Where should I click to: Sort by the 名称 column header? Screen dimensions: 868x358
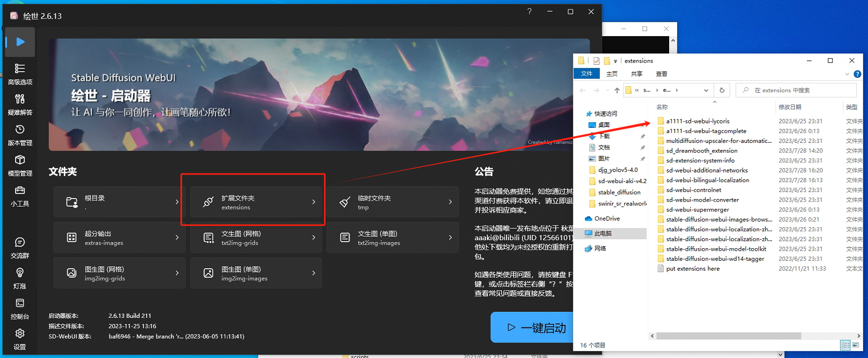pos(662,107)
